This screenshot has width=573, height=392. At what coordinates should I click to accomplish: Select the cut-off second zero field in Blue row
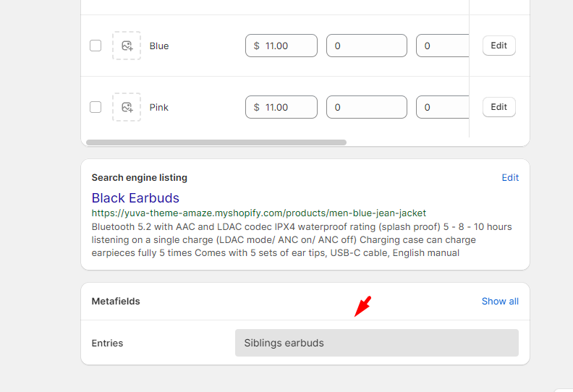pos(443,46)
